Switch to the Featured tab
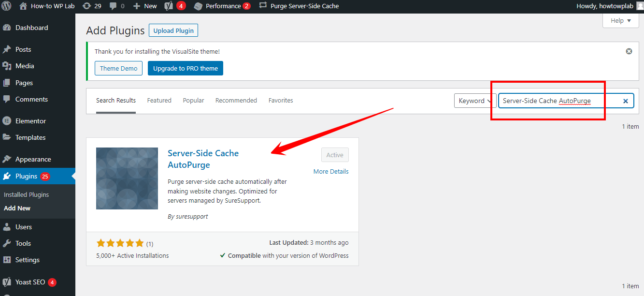Viewport: 644px width, 296px height. (159, 101)
